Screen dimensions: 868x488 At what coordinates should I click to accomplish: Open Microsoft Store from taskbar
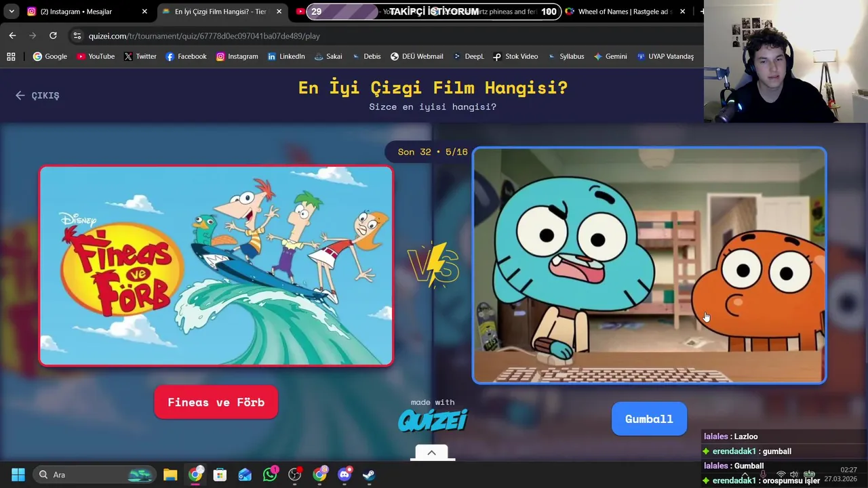[x=220, y=474]
